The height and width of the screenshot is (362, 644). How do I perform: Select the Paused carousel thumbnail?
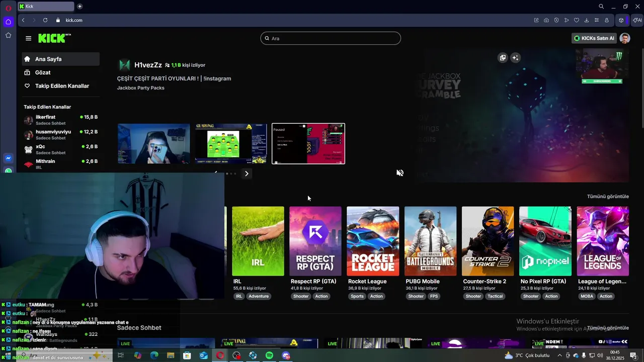tap(308, 144)
